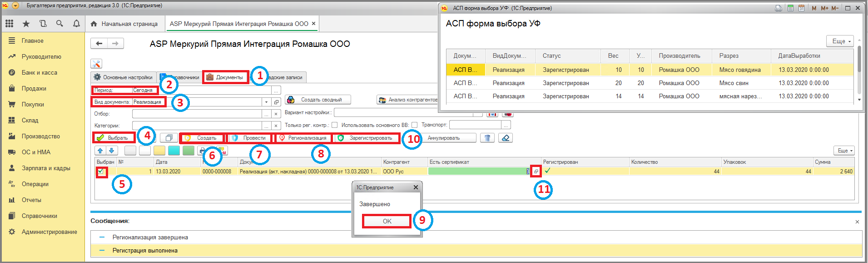
Task: Open the search magnifier icon
Action: tap(60, 24)
